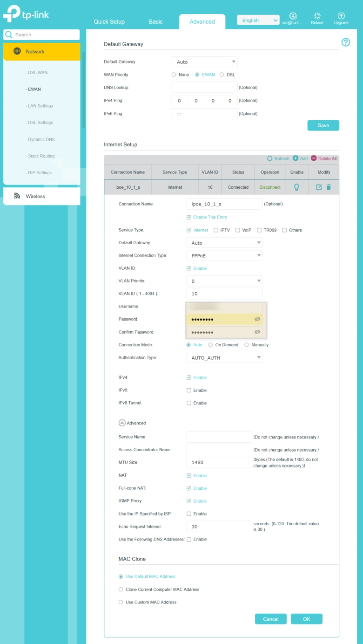Click the Add plus icon

(x=296, y=158)
